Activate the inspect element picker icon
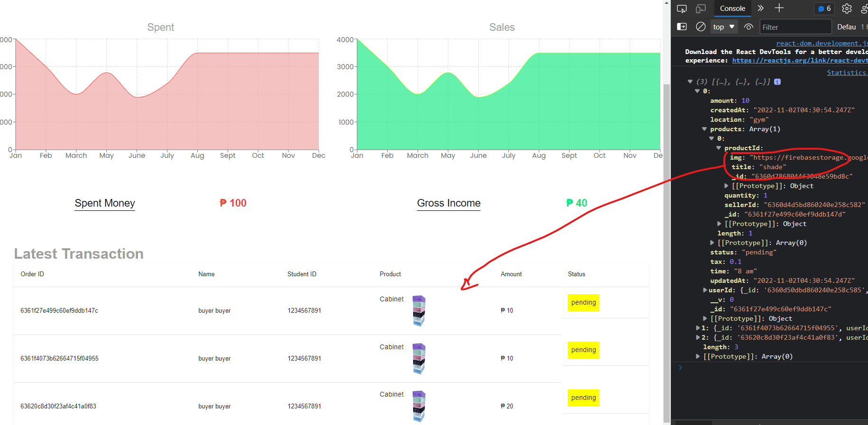 click(x=682, y=9)
